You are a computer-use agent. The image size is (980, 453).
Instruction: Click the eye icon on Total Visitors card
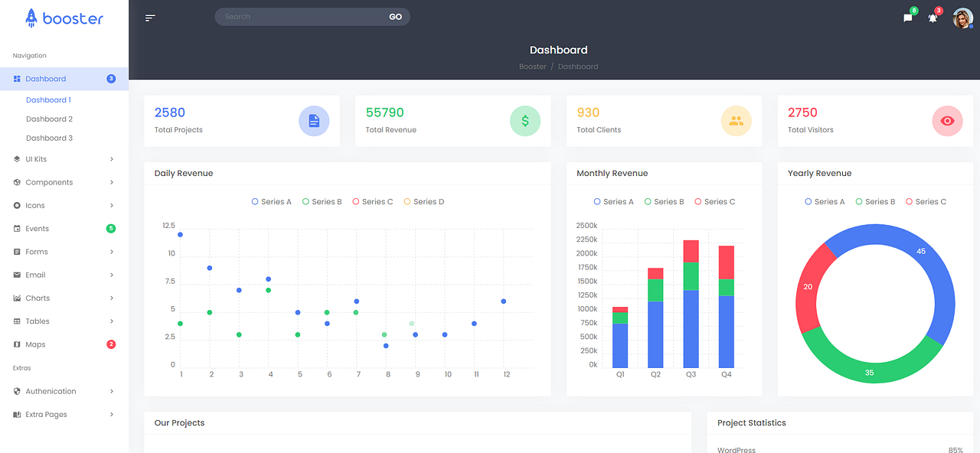pos(947,120)
